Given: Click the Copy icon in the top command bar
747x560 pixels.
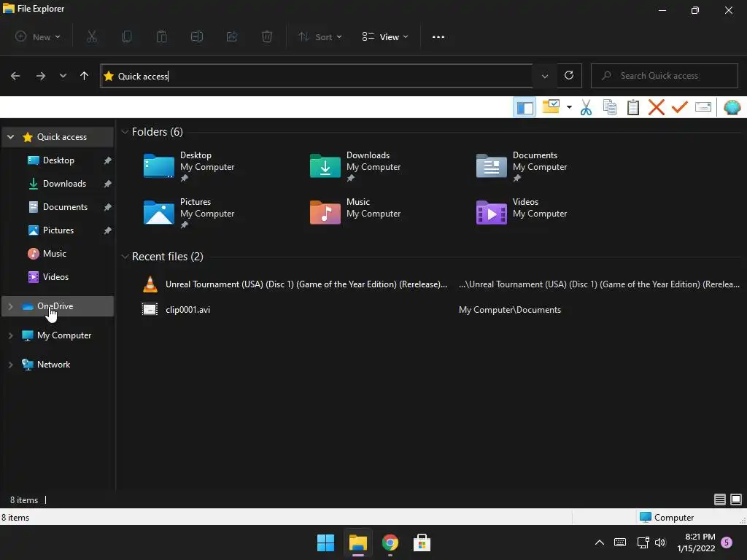Looking at the screenshot, I should click(127, 36).
